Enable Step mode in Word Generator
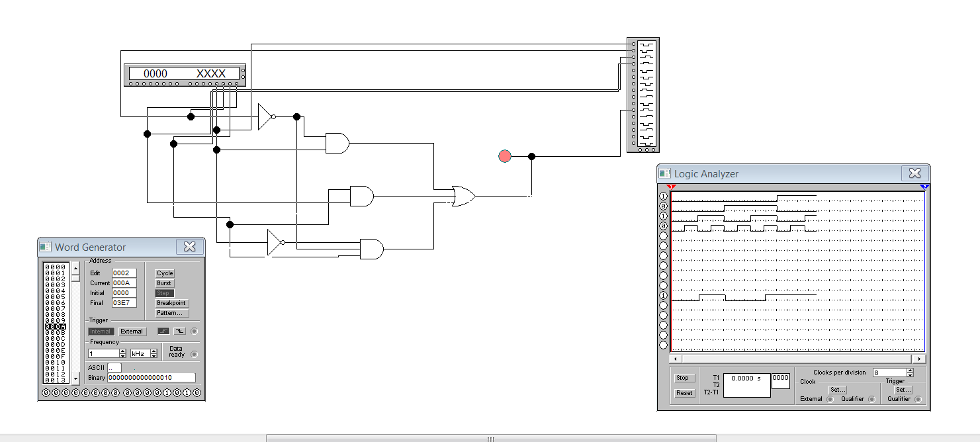Image resolution: width=980 pixels, height=442 pixels. click(164, 293)
